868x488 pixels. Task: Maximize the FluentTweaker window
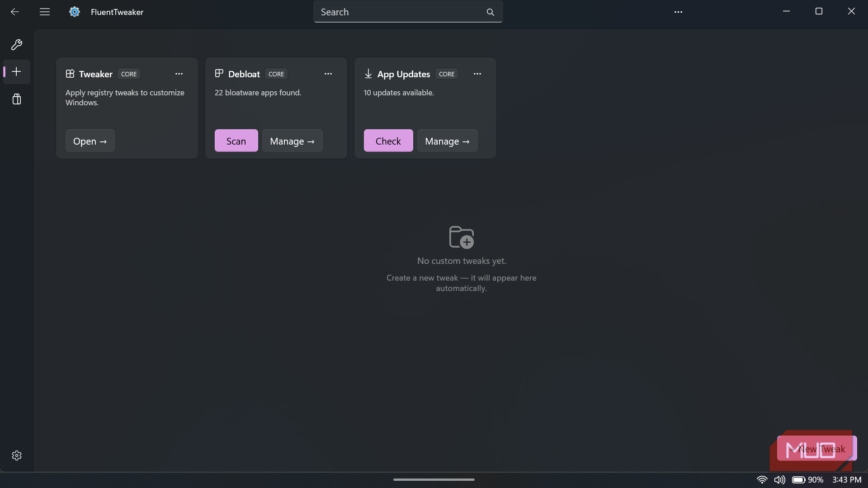click(x=819, y=11)
